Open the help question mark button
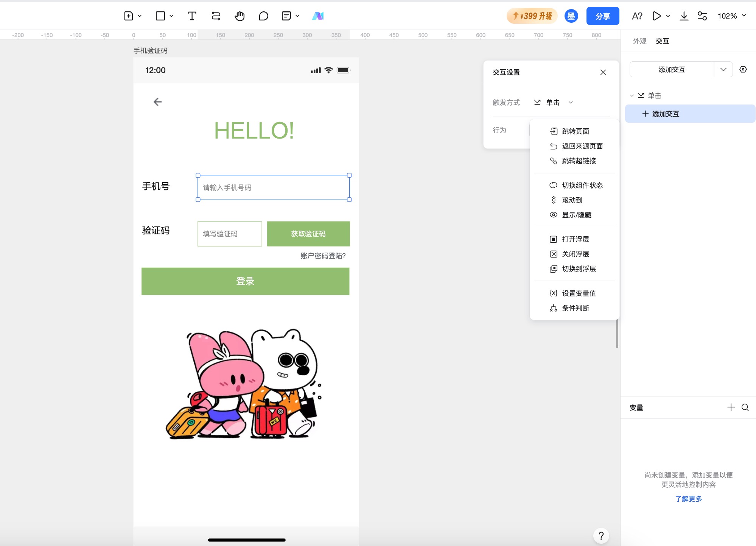 pos(601,535)
